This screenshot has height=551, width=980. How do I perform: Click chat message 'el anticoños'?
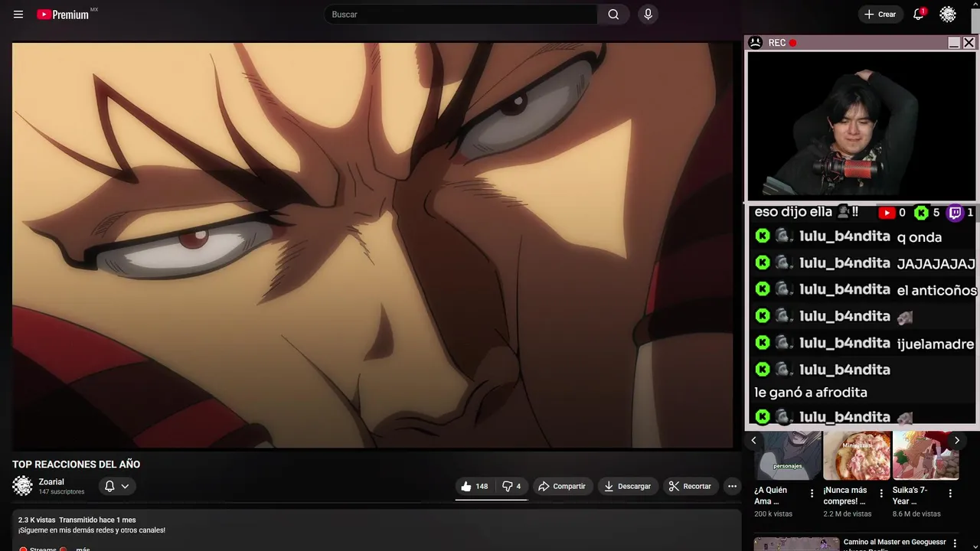[937, 291]
